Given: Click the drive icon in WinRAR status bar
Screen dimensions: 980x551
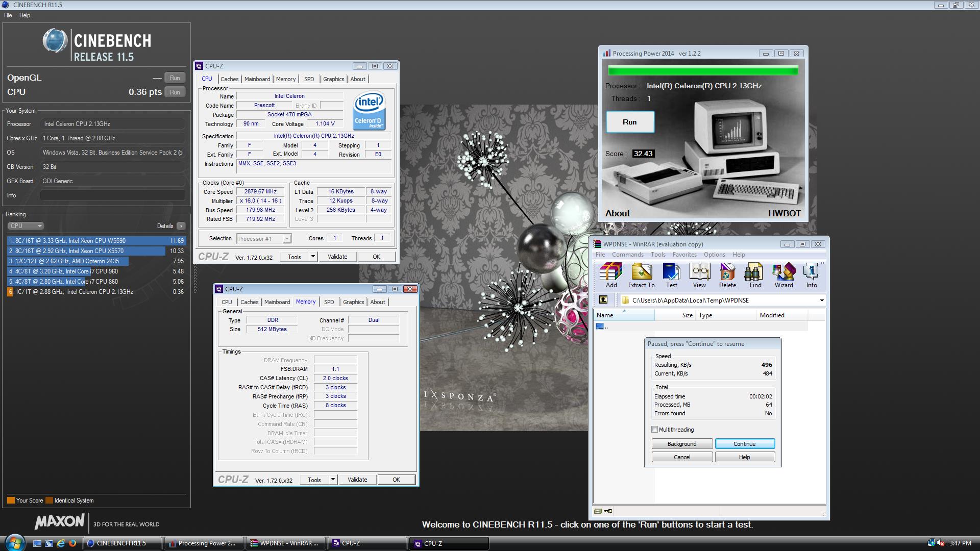Looking at the screenshot, I should click(x=598, y=511).
